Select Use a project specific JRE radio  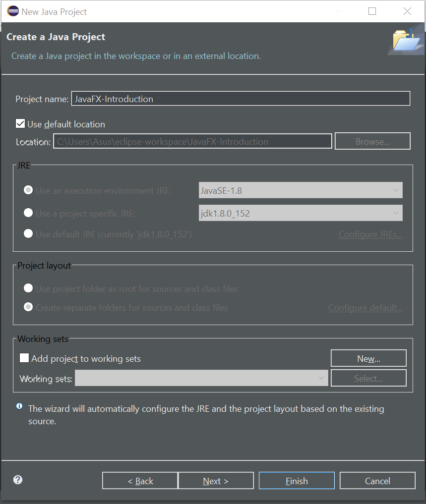(28, 213)
